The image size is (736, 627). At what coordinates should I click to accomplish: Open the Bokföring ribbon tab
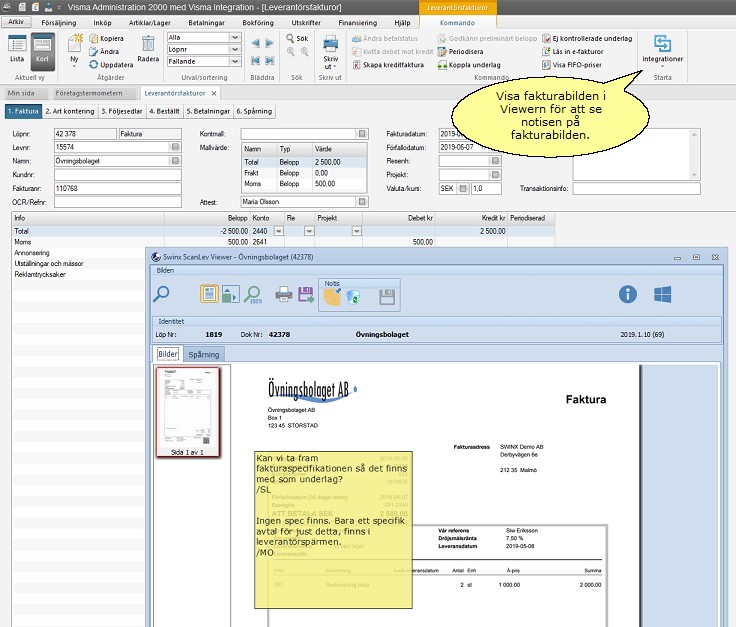258,23
